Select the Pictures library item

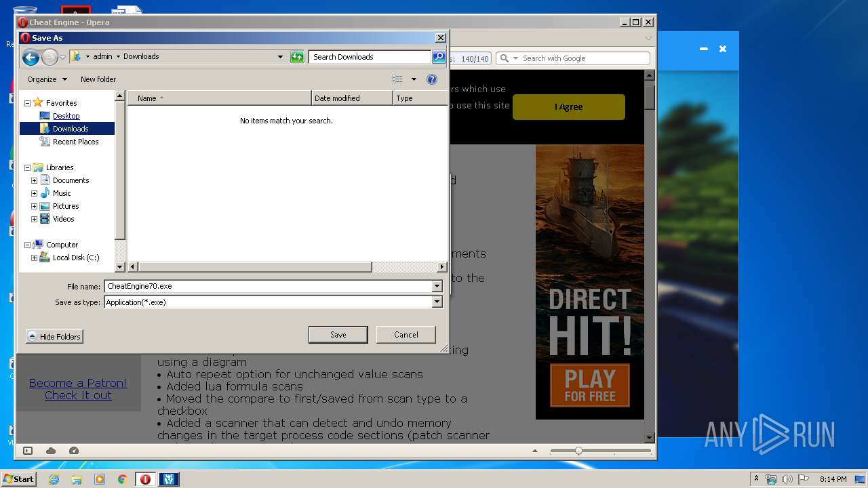pyautogui.click(x=66, y=206)
